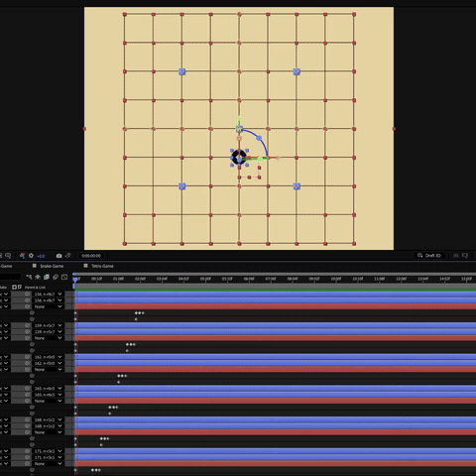Click the +0.0 exposure value

tap(41, 256)
